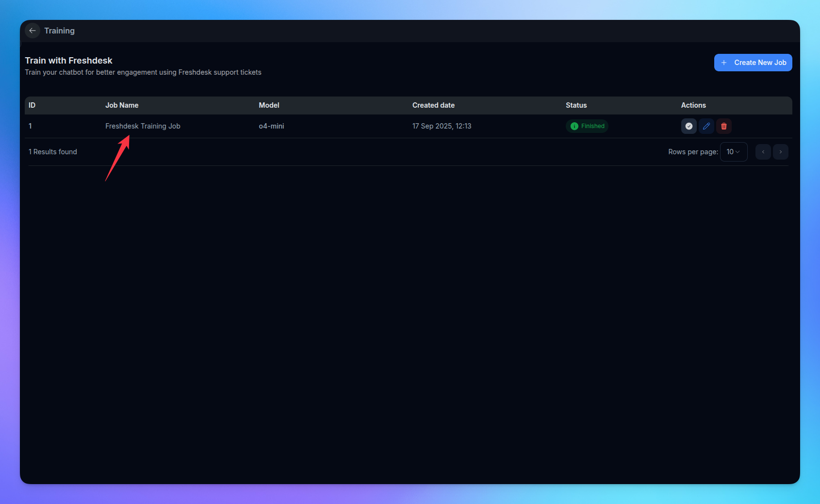This screenshot has height=504, width=820.
Task: Click the green info icon in Finished badge
Action: (574, 126)
